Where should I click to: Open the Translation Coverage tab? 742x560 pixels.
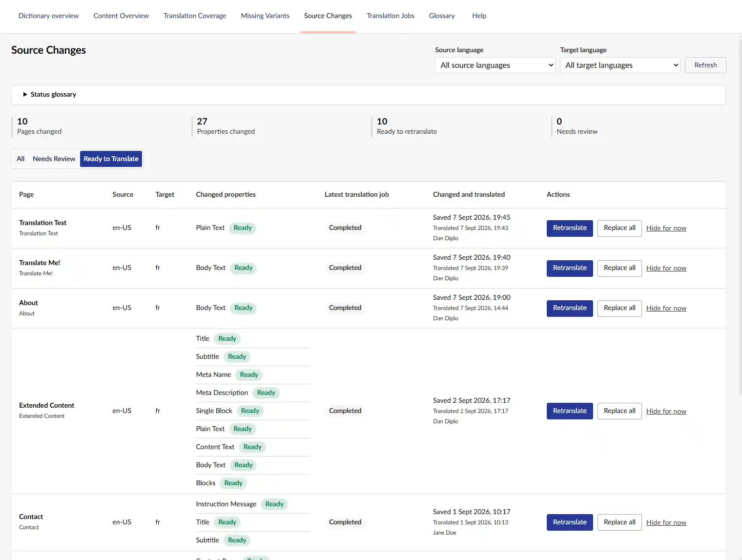(195, 16)
